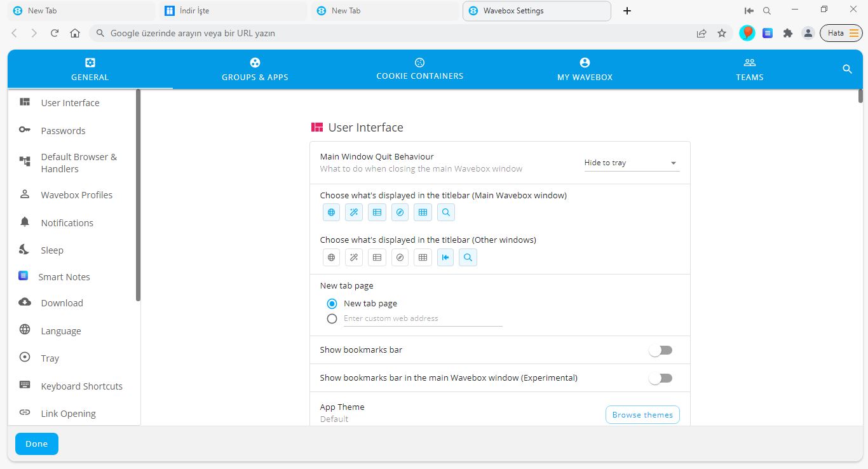Switch to the General settings tab
Viewport: 868px width, 469px height.
(90, 69)
